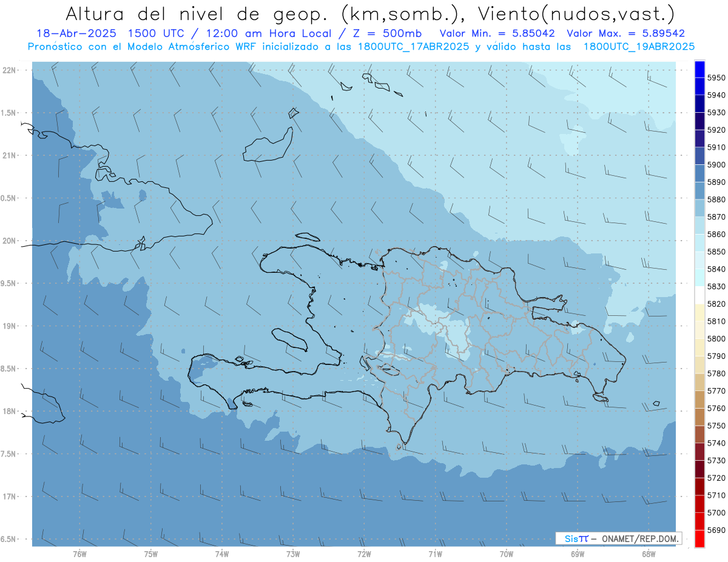Image resolution: width=728 pixels, height=562 pixels.
Task: Click valid-until time '1800UTC_19ABR2025' text
Action: [639, 47]
